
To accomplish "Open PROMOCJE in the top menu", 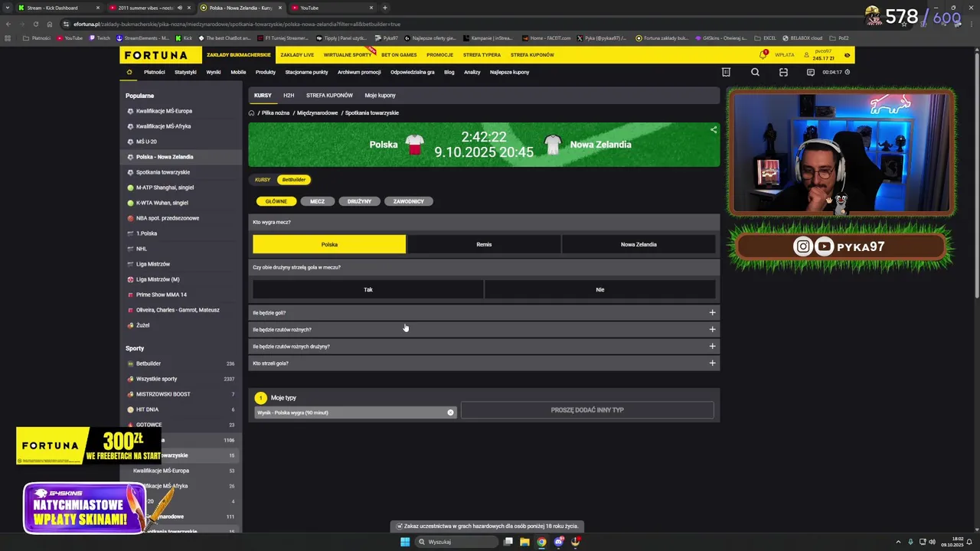I will [x=440, y=55].
